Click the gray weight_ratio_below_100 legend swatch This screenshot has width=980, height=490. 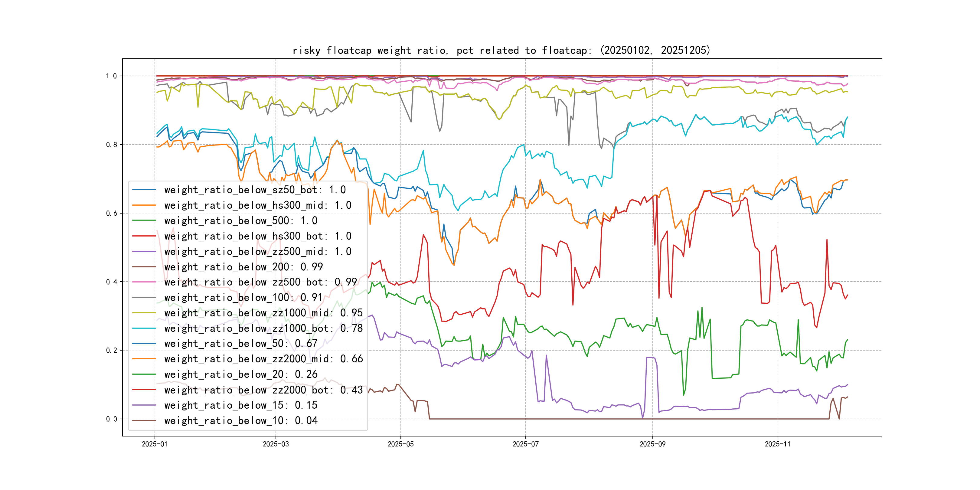point(144,298)
